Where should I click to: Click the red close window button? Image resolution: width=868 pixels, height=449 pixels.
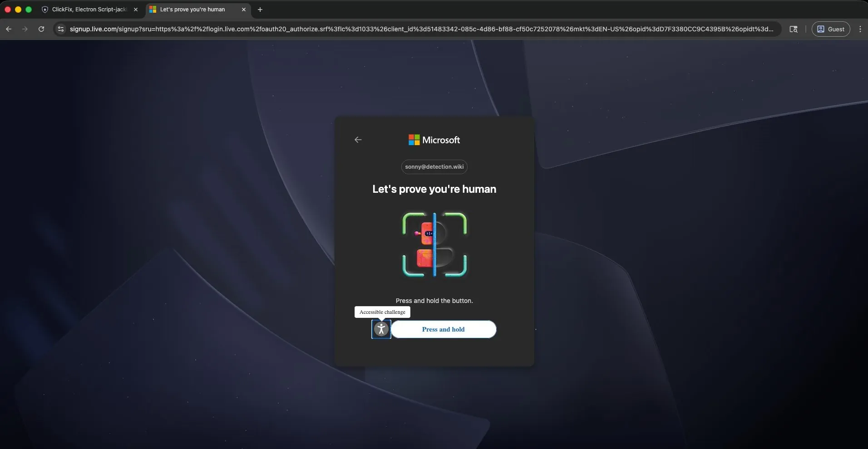tap(8, 10)
